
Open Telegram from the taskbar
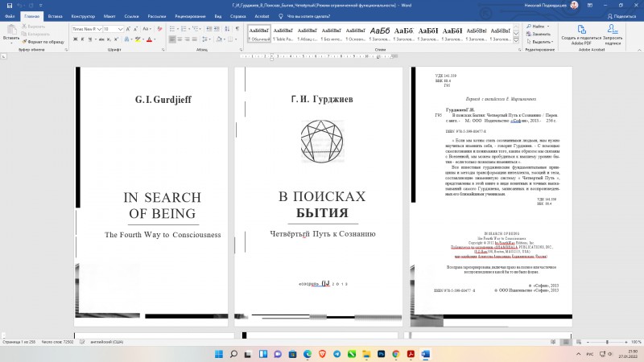(x=336, y=354)
